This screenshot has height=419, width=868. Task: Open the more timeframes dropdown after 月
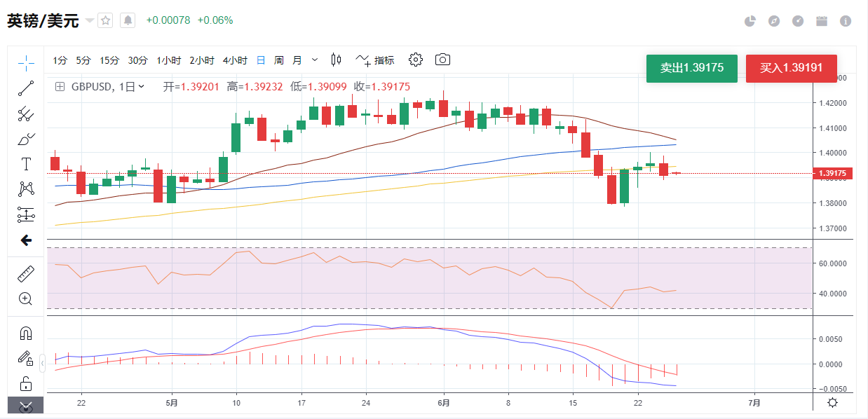(315, 60)
